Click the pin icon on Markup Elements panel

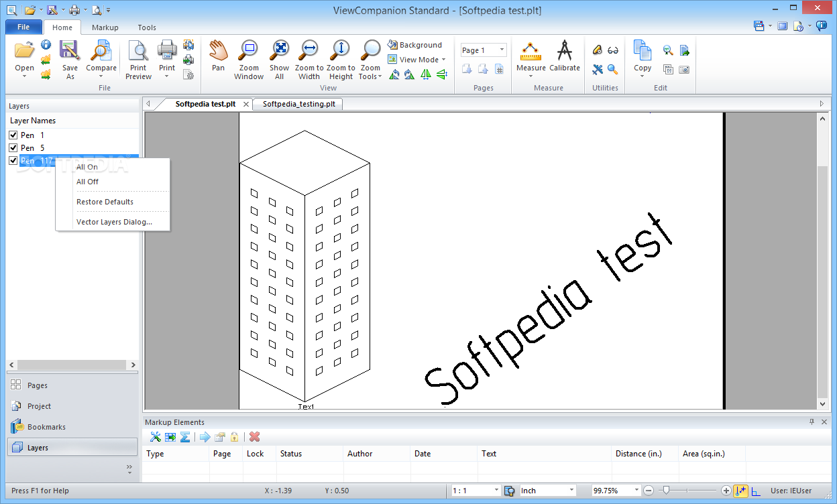click(812, 422)
